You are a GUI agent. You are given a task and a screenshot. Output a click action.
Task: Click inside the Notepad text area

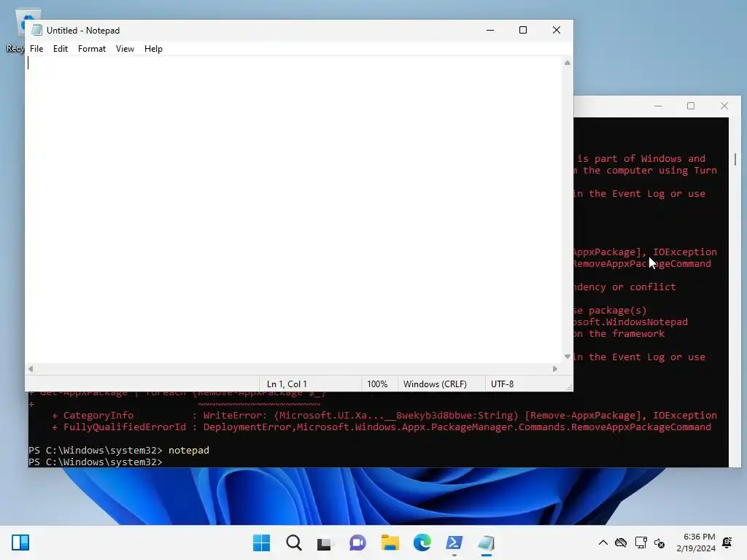point(293,209)
